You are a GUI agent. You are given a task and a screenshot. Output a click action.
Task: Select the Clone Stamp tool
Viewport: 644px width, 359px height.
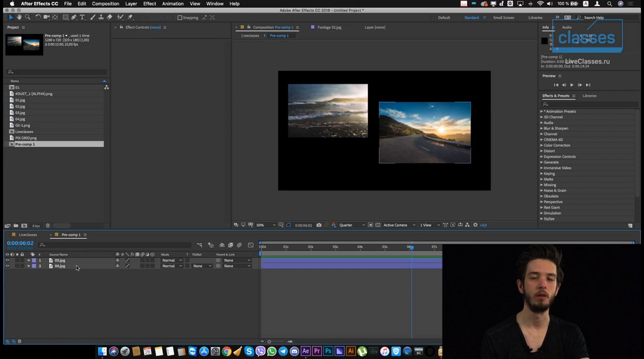click(101, 17)
